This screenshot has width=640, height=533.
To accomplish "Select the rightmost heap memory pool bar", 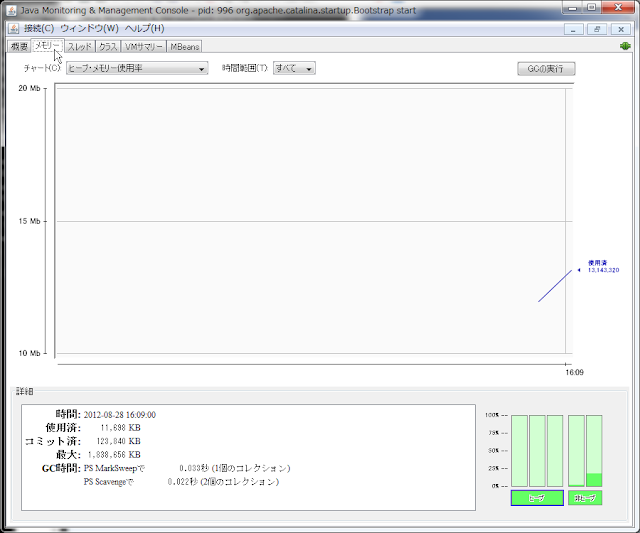I will click(555, 451).
